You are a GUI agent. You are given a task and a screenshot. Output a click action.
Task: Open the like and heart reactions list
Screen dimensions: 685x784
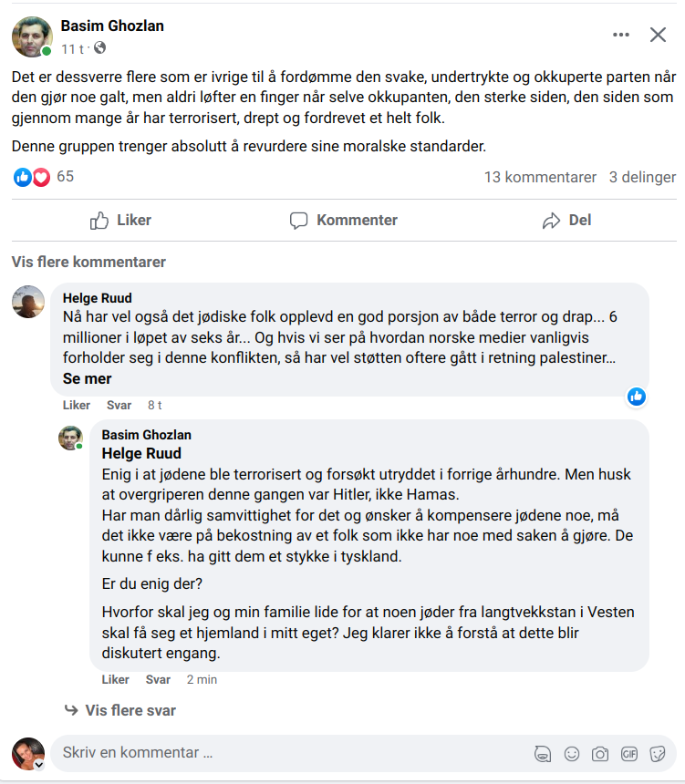coord(43,177)
